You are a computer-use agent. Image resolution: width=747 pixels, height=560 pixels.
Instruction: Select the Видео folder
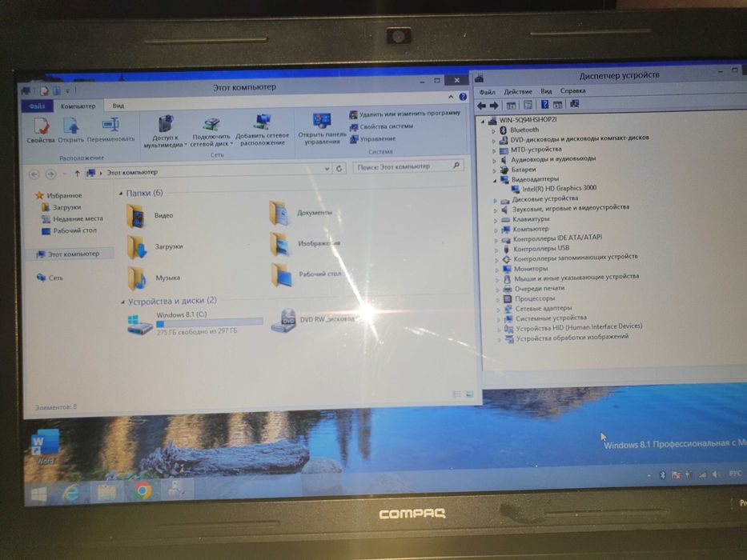tap(151, 215)
